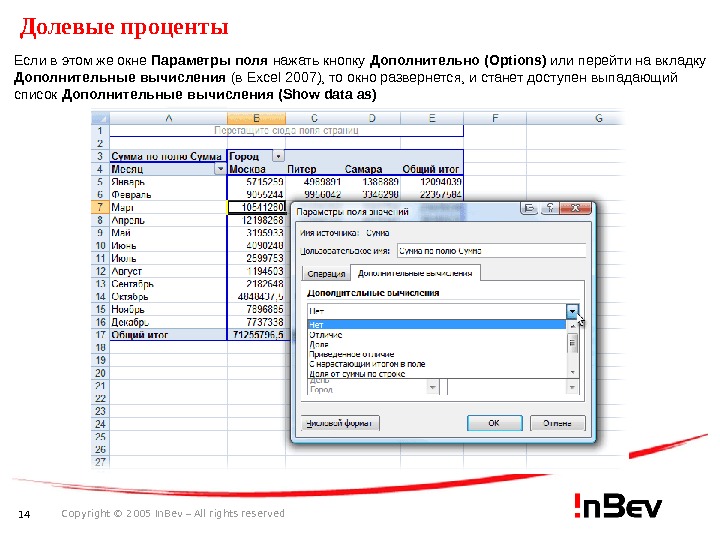
Task: Select the 'Февраль' row label cell
Action: click(x=169, y=195)
